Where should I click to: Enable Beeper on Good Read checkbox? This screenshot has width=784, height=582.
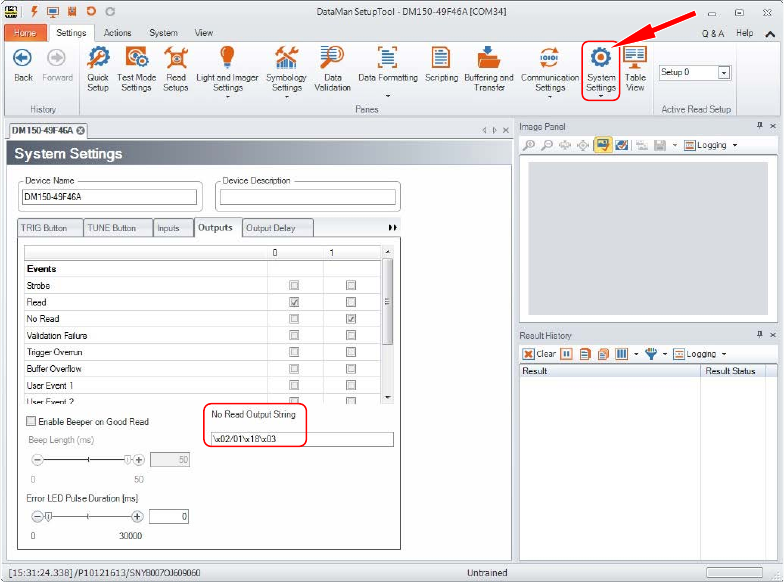pos(31,422)
